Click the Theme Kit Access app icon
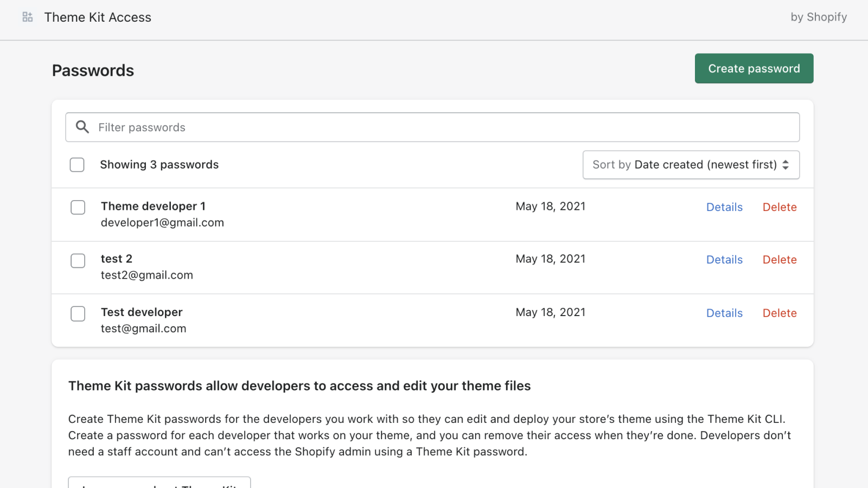 coord(28,17)
